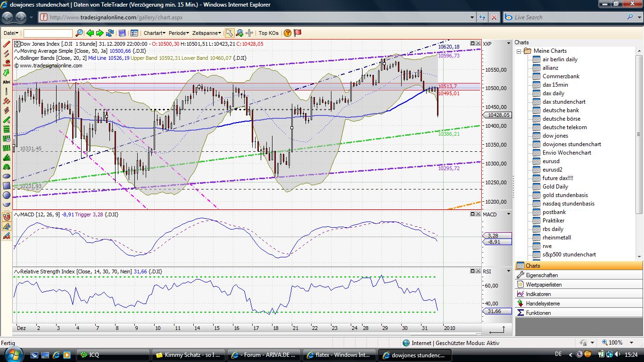Click the green back arrow in toolbar
The height and width of the screenshot is (362, 644).
(90, 33)
